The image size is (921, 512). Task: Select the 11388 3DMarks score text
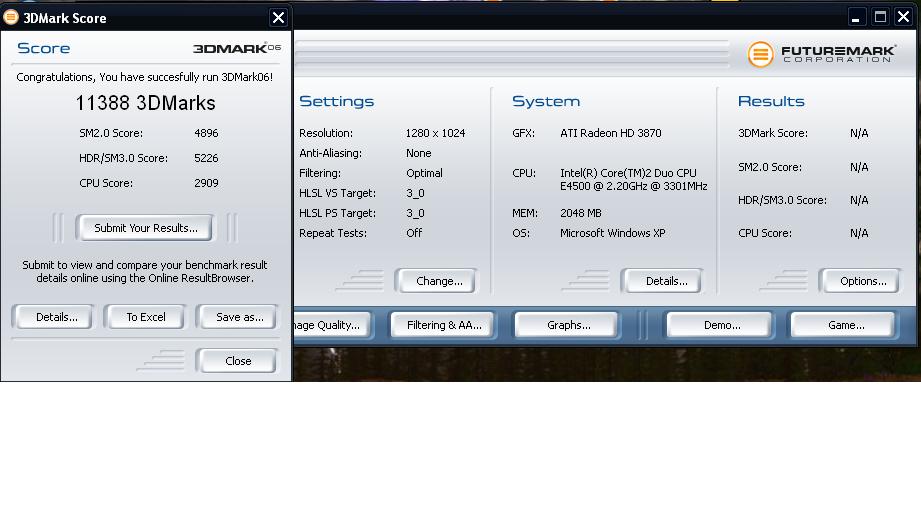146,103
